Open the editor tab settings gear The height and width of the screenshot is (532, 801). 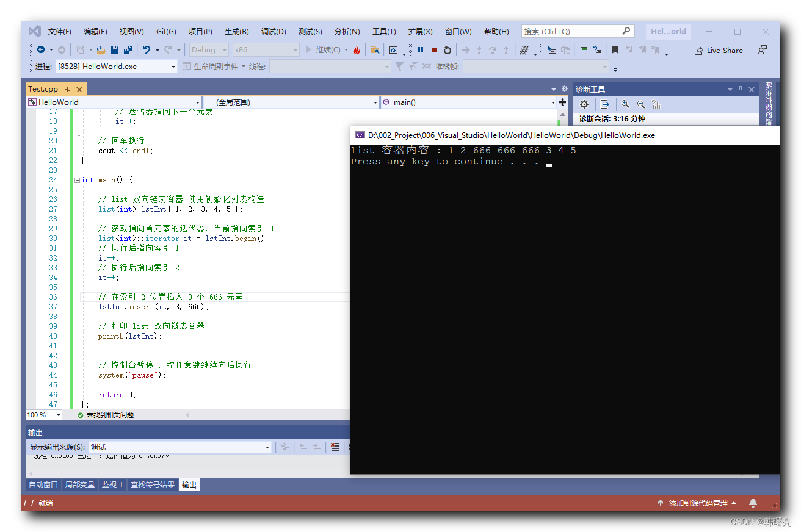(565, 88)
